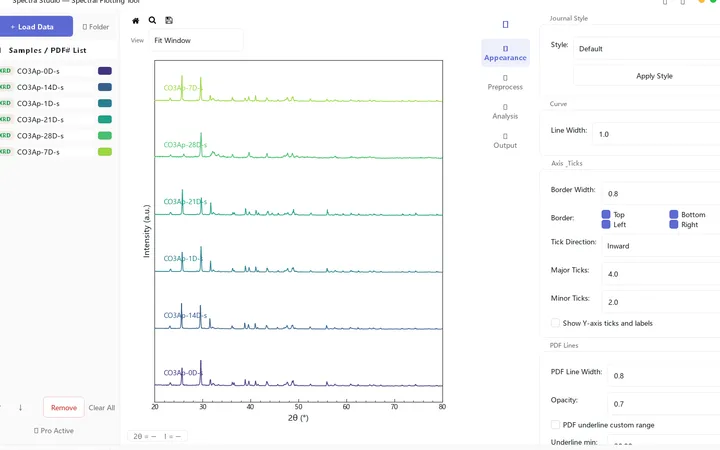Open the Style Default dropdown

coord(647,49)
